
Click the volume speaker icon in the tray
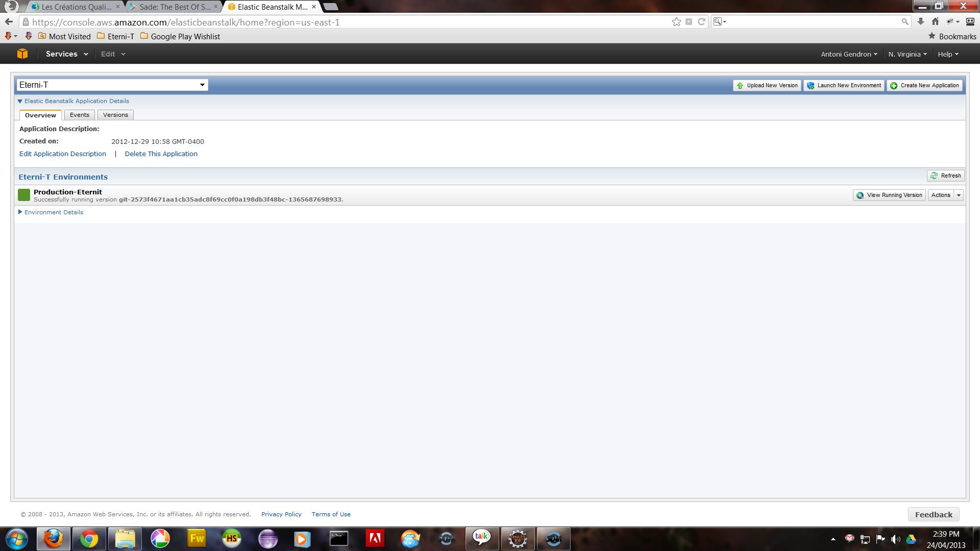tap(896, 539)
